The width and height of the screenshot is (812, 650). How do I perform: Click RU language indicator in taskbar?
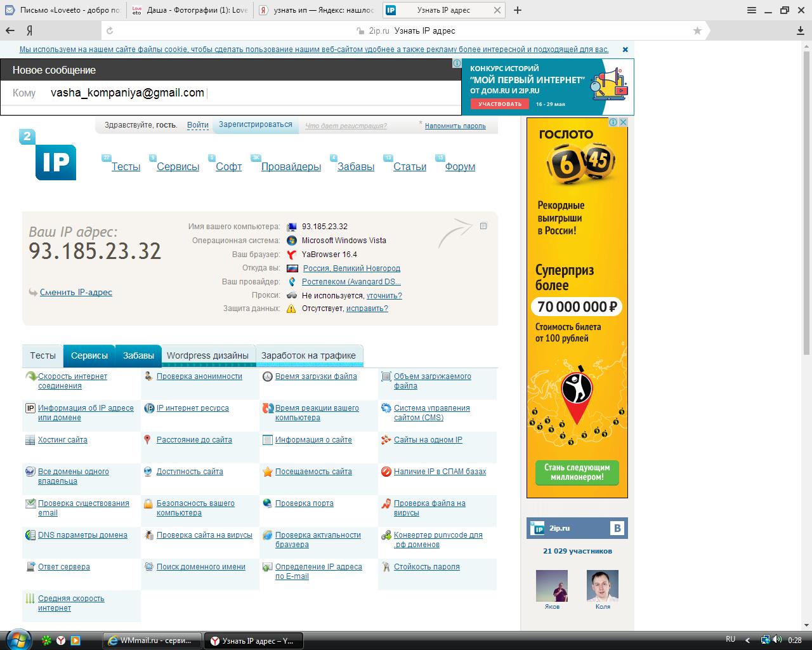click(x=730, y=639)
